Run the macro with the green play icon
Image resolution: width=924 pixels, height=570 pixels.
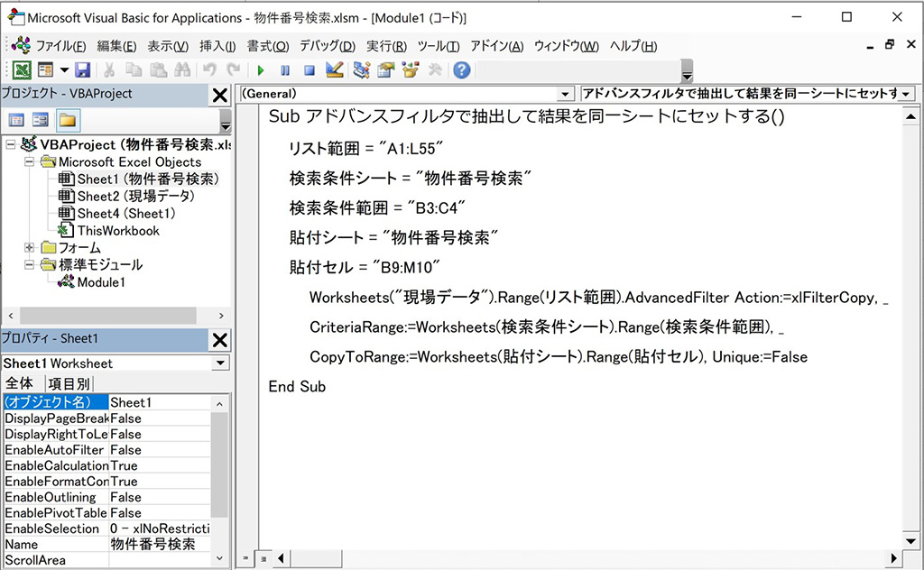261,70
